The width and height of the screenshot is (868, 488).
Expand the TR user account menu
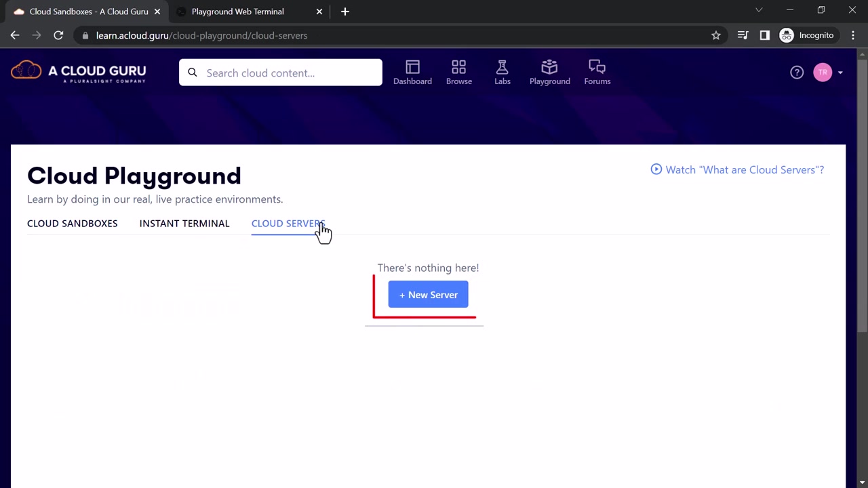[829, 73]
